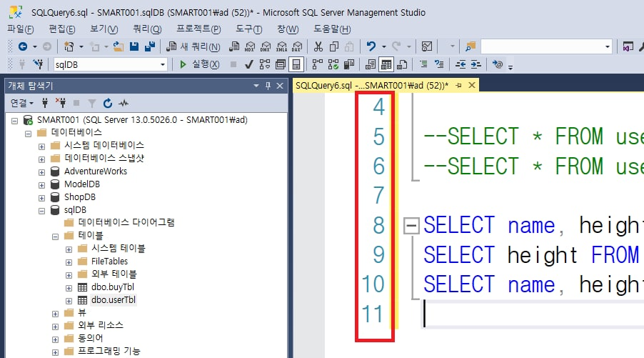Collapse the sqlDB database node

click(41, 211)
